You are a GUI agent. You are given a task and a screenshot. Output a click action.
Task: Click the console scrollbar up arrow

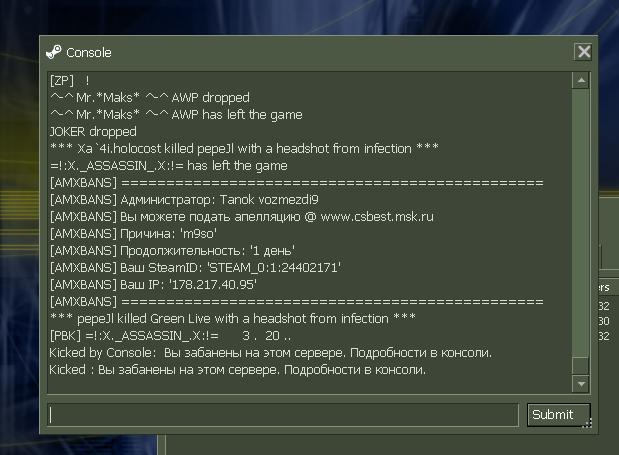581,81
